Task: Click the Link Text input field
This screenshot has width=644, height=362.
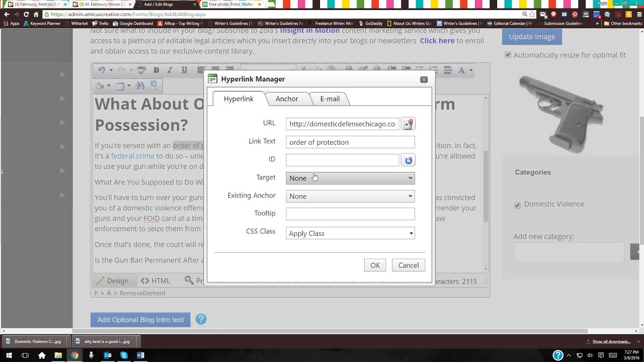Action: (x=350, y=142)
